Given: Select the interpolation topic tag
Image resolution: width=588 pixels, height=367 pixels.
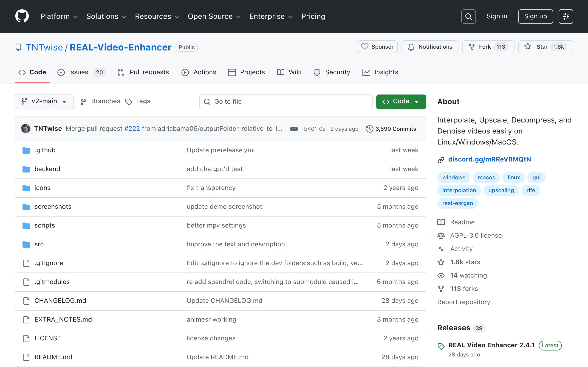Looking at the screenshot, I should (x=459, y=190).
